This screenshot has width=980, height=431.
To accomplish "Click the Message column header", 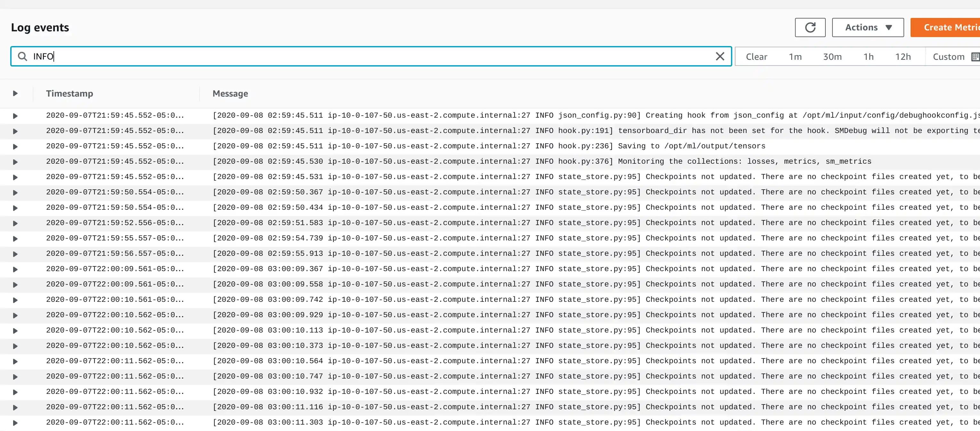I will pos(230,93).
